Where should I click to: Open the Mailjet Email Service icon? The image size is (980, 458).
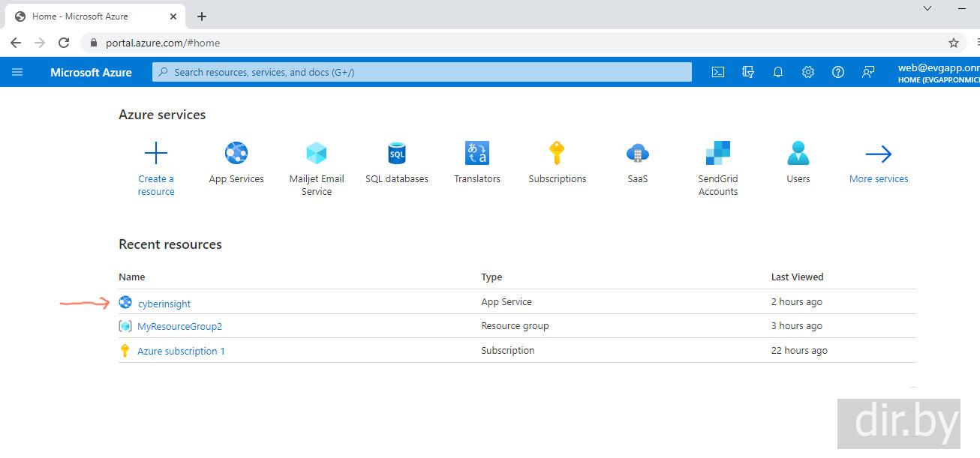coord(317,154)
